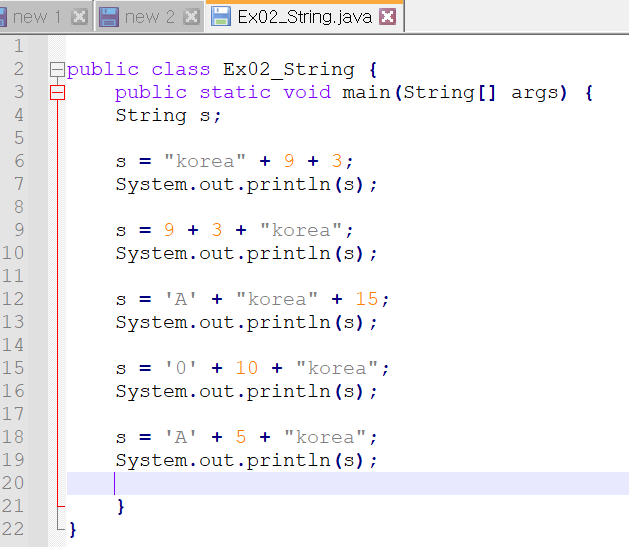Click the closing brace on line 22

[73, 529]
